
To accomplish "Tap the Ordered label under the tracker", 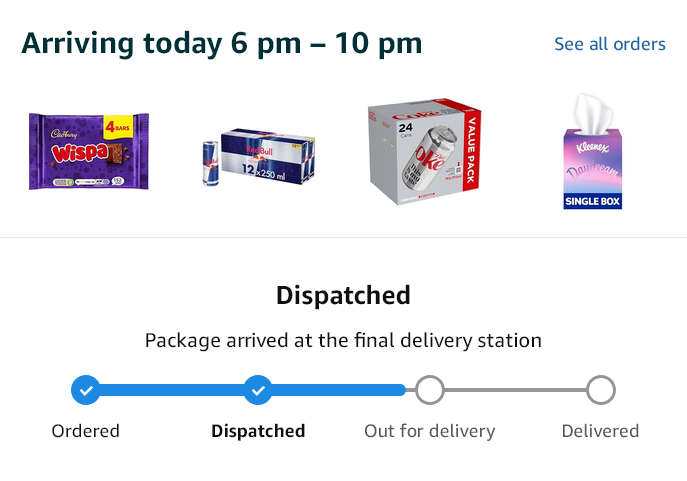I will click(85, 431).
